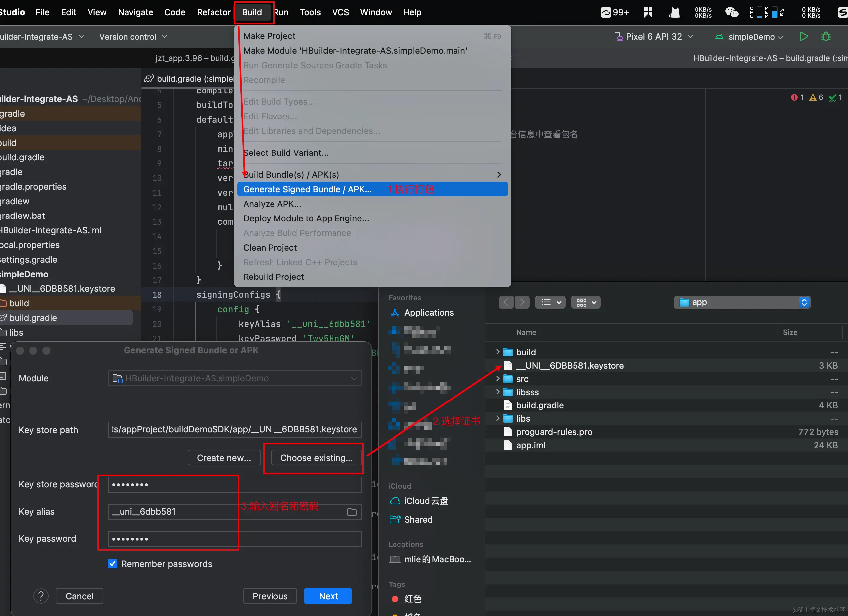
Task: Click the Choose existing... button
Action: point(316,458)
